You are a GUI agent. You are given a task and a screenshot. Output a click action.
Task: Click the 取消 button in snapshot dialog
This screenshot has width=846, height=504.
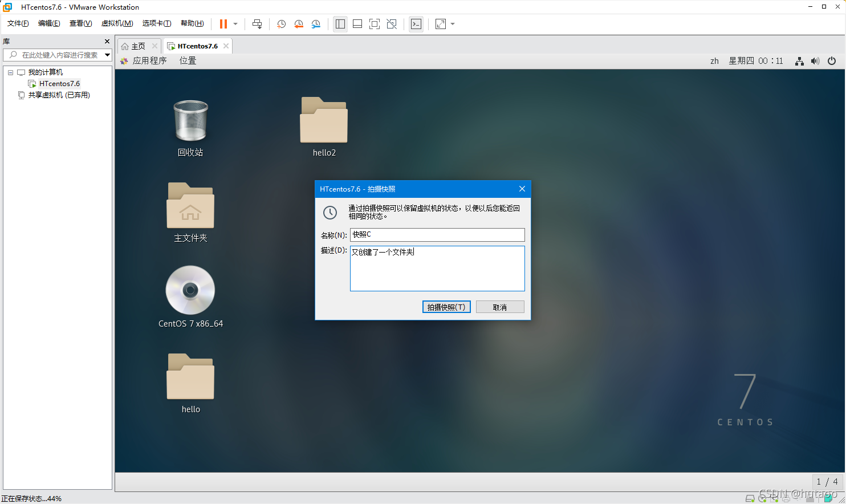tap(500, 307)
